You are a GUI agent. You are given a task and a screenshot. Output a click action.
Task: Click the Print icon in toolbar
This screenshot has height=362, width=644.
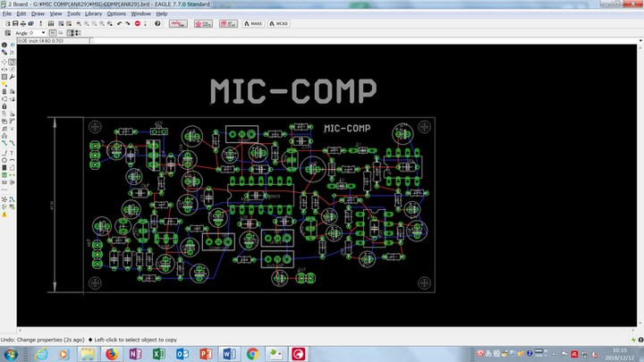point(24,23)
